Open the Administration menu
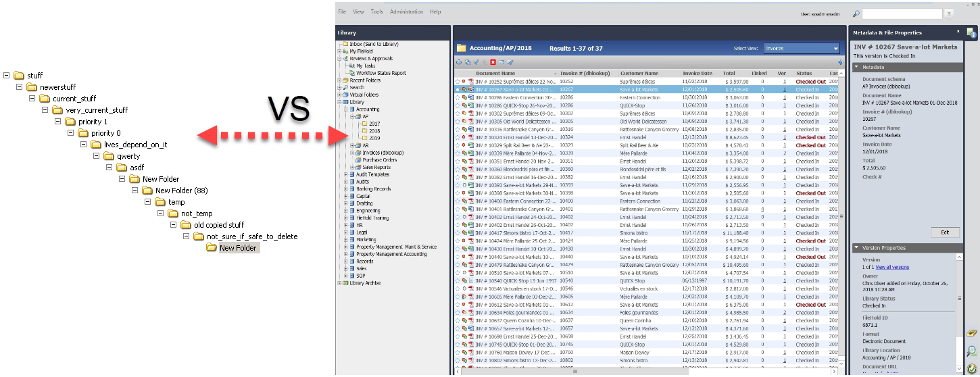Screen dimensions: 980x377 pyautogui.click(x=406, y=12)
